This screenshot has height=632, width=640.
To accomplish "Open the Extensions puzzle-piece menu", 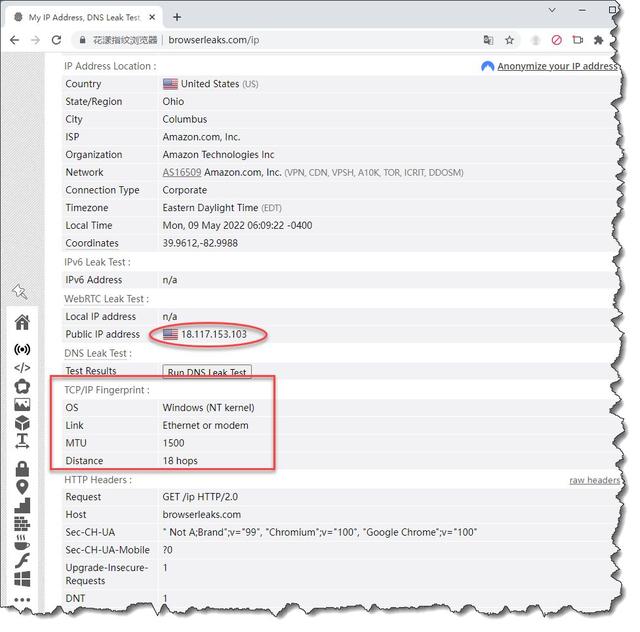I will click(x=598, y=40).
